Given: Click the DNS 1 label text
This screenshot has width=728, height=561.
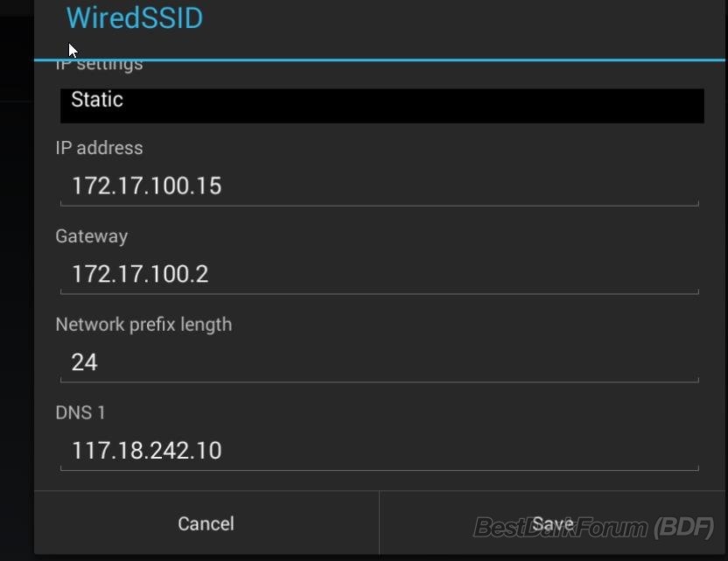Looking at the screenshot, I should (x=80, y=412).
